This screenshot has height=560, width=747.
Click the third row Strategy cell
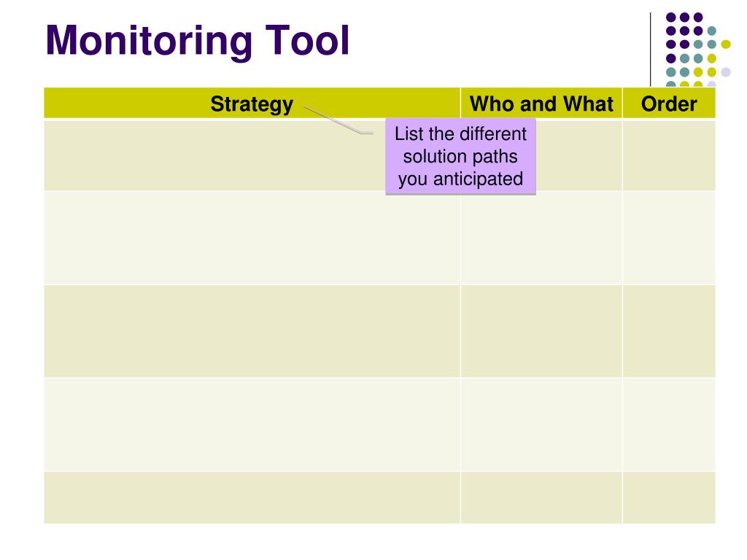[252, 332]
